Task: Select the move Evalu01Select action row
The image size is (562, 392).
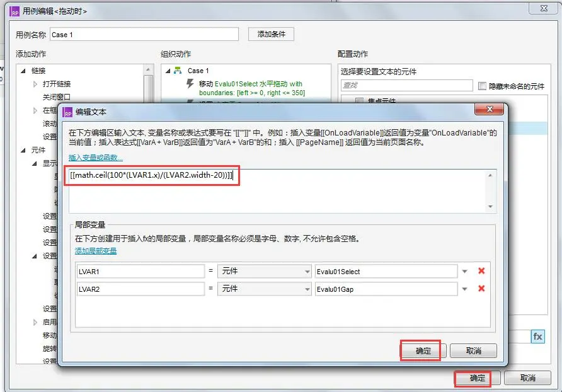Action: click(x=251, y=88)
